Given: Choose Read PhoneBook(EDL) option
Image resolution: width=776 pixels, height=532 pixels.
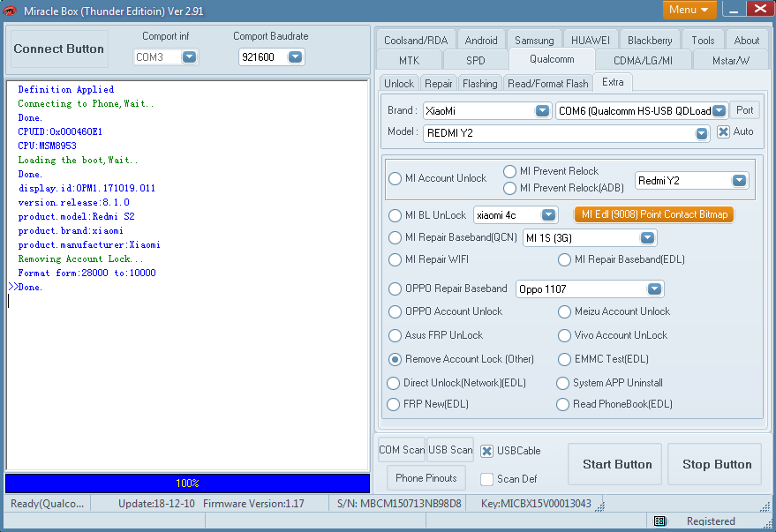Looking at the screenshot, I should pos(562,404).
